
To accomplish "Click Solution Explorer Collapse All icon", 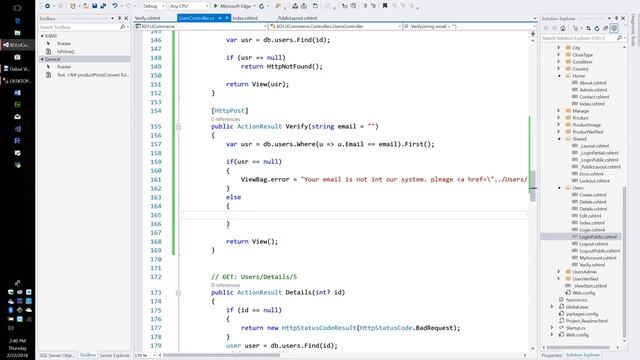I will (605, 28).
